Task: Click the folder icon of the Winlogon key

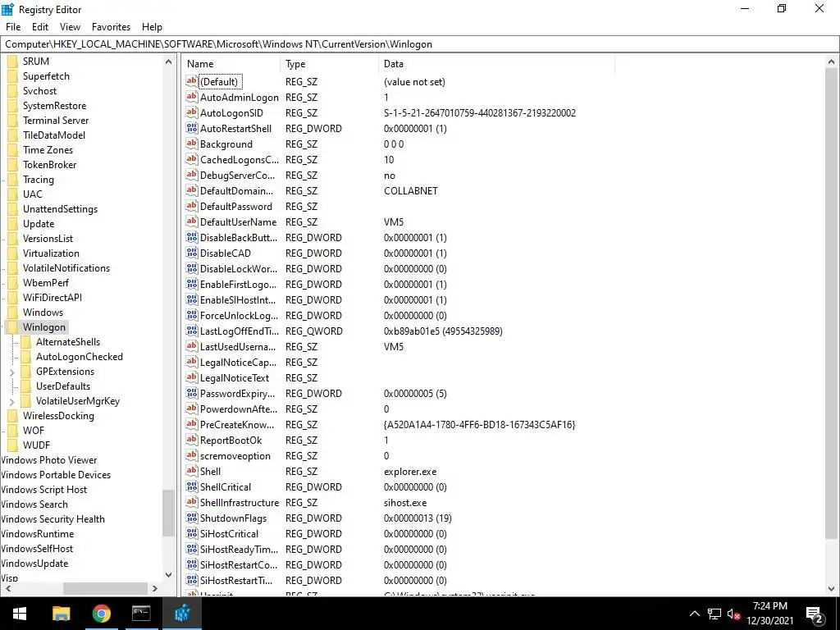Action: [12, 327]
